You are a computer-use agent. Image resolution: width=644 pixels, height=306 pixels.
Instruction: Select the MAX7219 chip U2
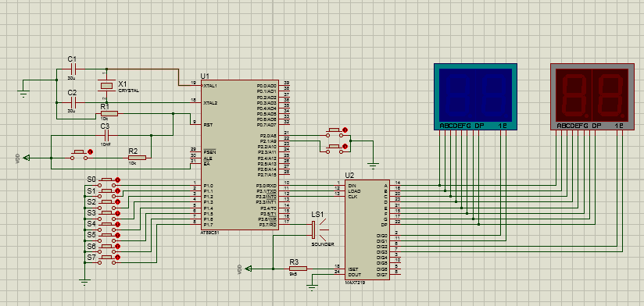point(367,229)
